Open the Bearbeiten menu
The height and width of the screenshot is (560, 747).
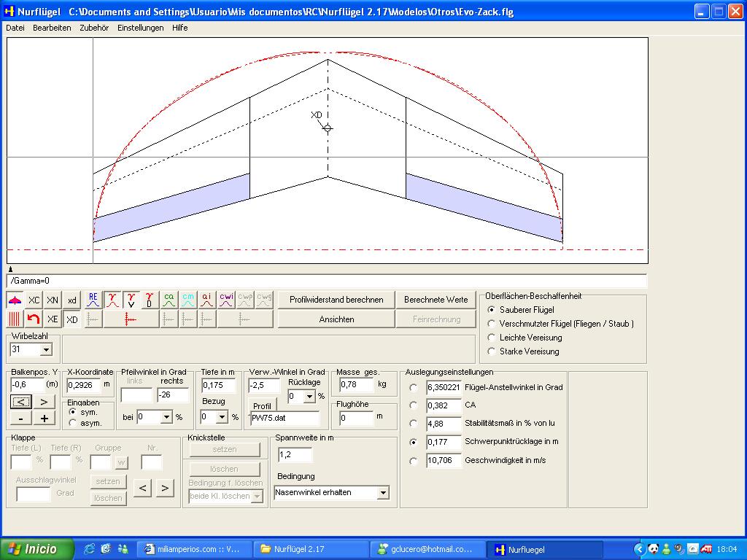tap(52, 28)
